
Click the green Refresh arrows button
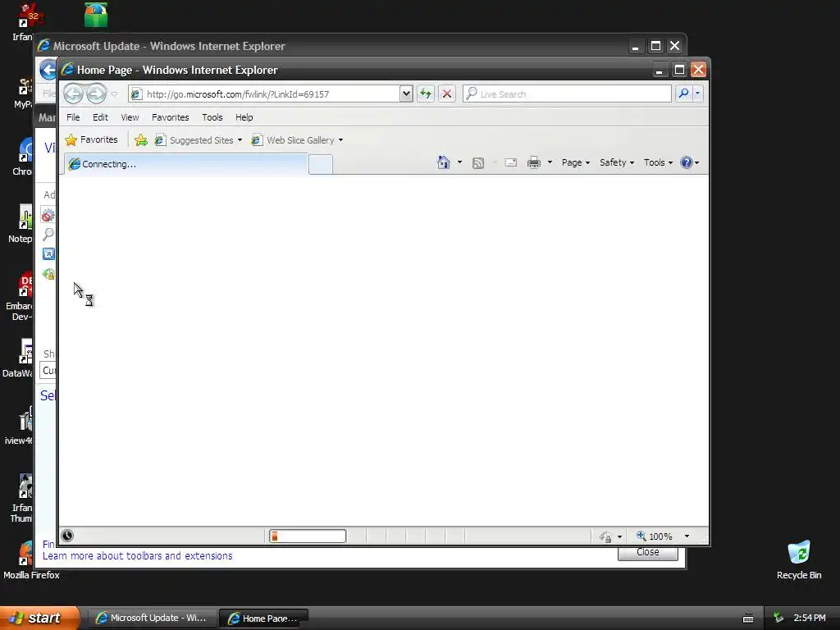(426, 94)
